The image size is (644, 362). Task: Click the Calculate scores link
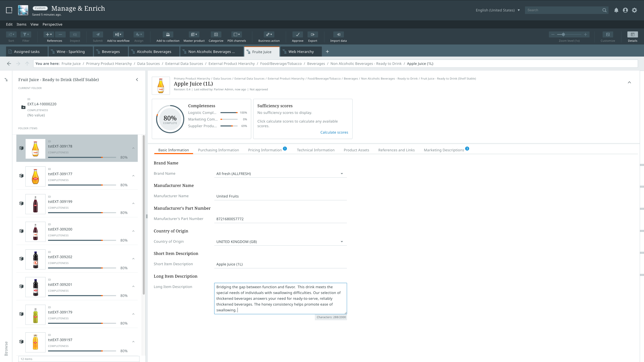tap(334, 132)
